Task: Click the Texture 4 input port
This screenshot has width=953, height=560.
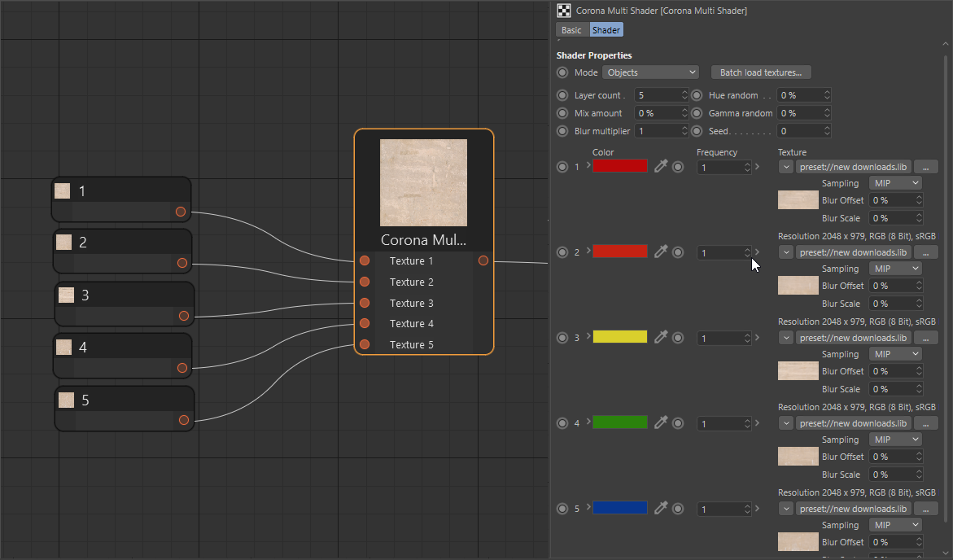Action: (365, 323)
